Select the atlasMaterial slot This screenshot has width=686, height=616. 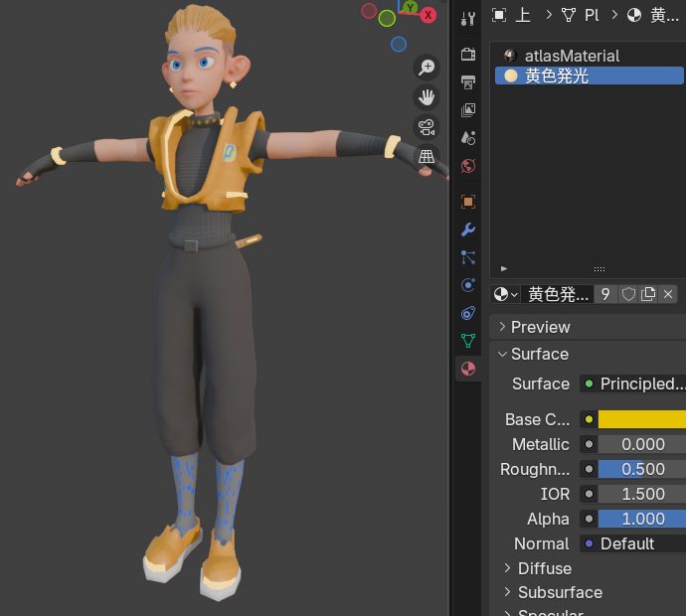572,56
